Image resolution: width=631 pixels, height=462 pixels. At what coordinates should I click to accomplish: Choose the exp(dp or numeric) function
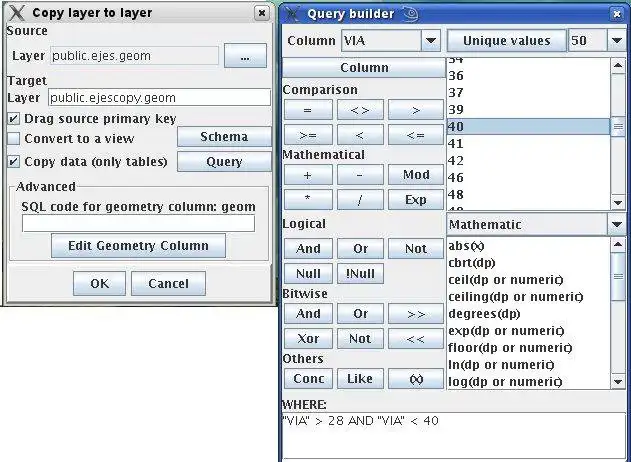(x=528, y=331)
